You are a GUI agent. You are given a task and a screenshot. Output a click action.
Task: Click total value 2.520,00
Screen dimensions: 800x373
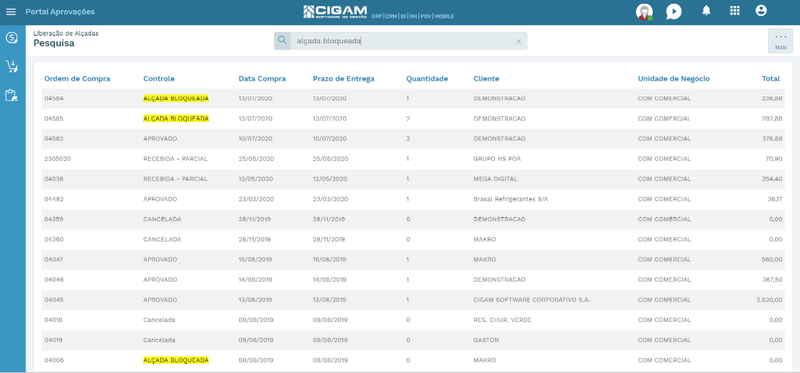[769, 300]
